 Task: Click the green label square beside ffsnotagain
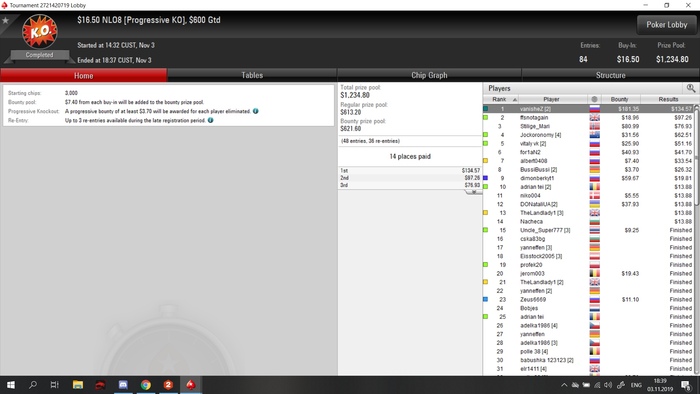[x=486, y=117]
